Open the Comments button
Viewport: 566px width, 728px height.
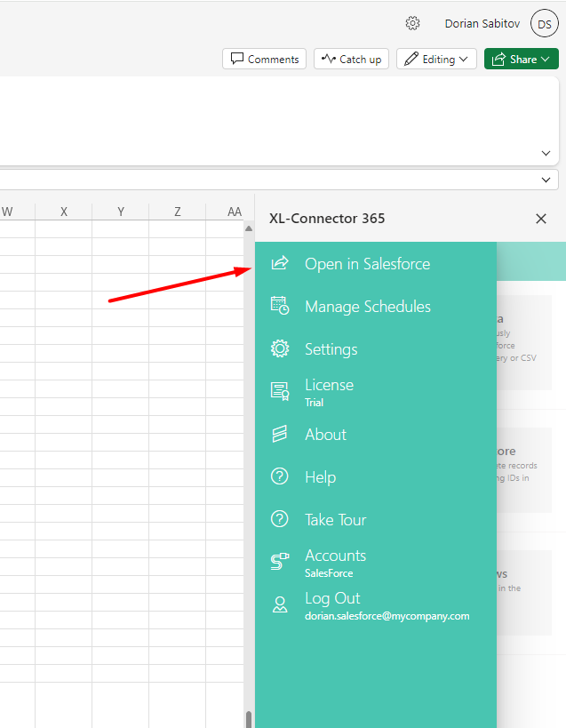tap(265, 59)
